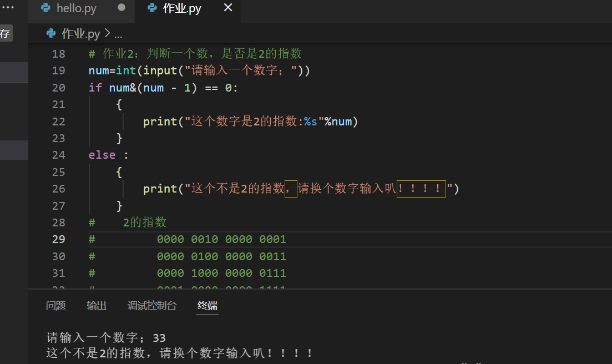Select the 终端 panel tab
The width and height of the screenshot is (612, 364).
[208, 306]
